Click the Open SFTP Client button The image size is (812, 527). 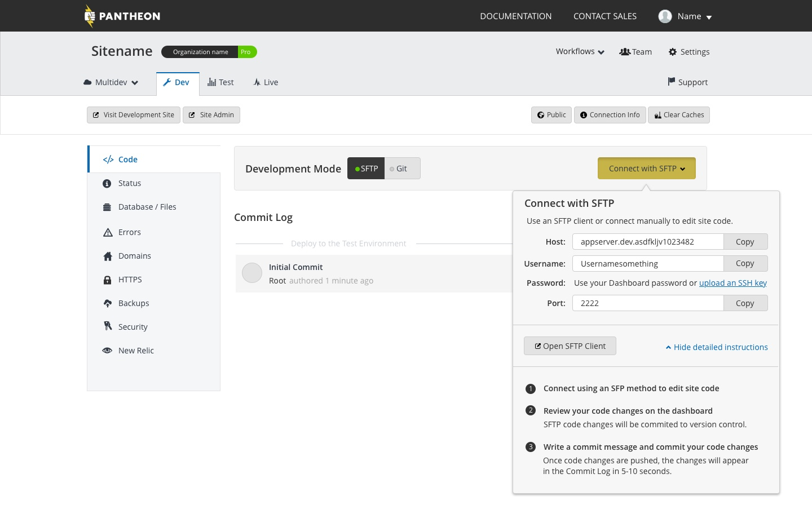(570, 346)
